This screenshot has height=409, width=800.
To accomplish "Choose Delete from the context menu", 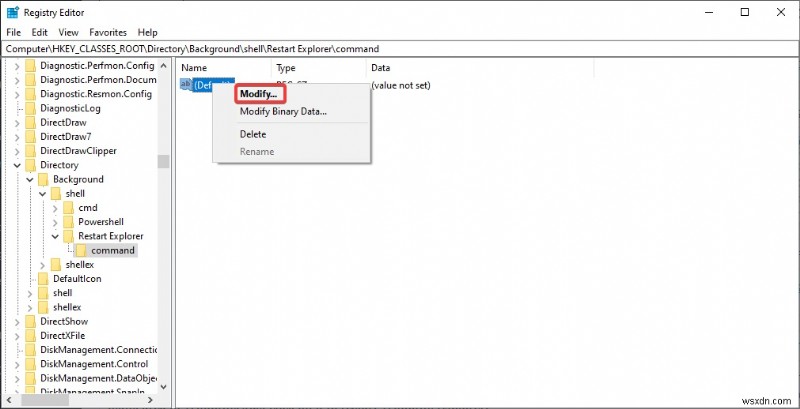I will pyautogui.click(x=253, y=134).
